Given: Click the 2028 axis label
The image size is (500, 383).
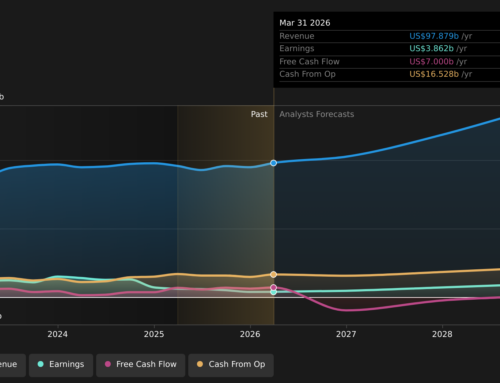Looking at the screenshot, I should (442, 334).
